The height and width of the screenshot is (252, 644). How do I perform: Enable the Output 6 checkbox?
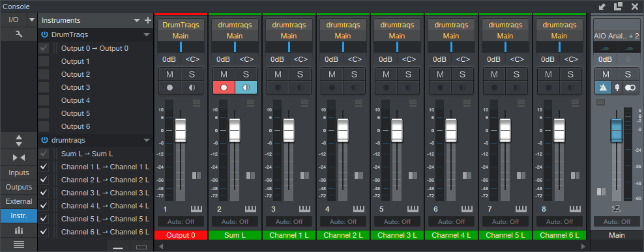[x=44, y=126]
